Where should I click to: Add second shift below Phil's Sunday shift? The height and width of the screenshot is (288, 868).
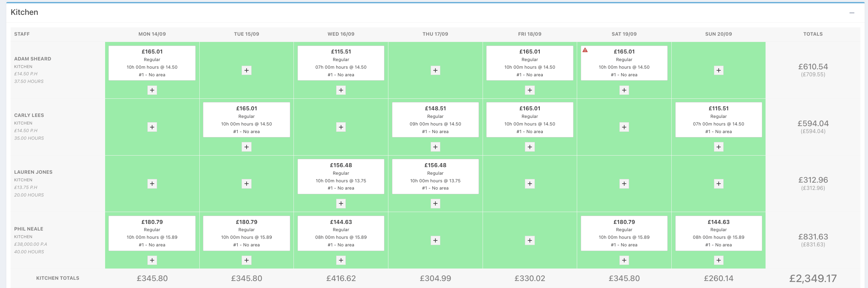tap(718, 260)
